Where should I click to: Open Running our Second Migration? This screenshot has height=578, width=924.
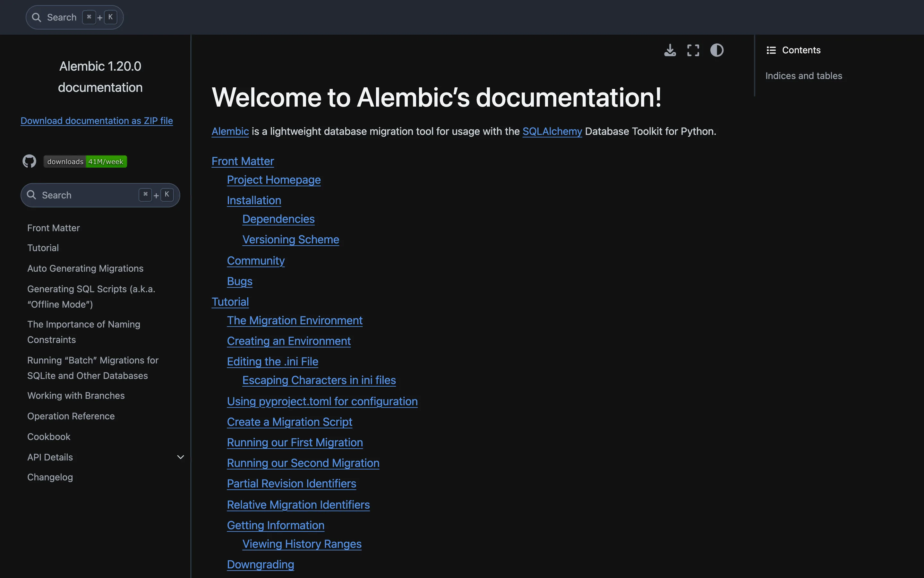[303, 463]
